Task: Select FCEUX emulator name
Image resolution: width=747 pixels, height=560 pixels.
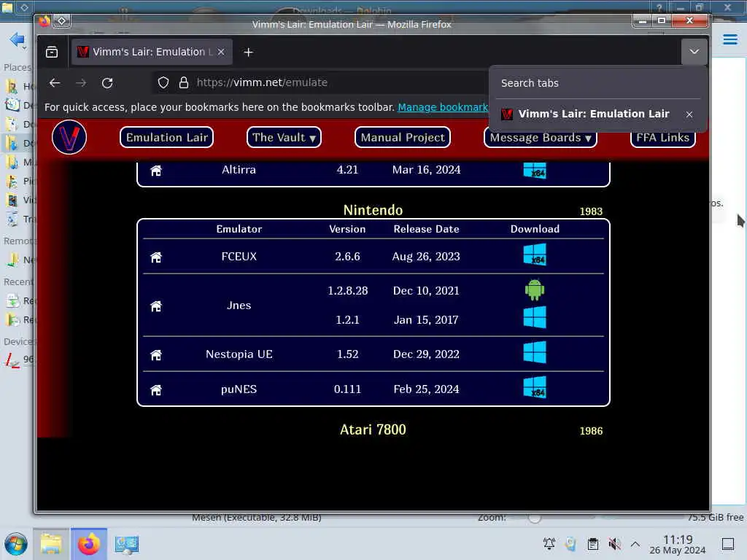Action: click(x=239, y=257)
